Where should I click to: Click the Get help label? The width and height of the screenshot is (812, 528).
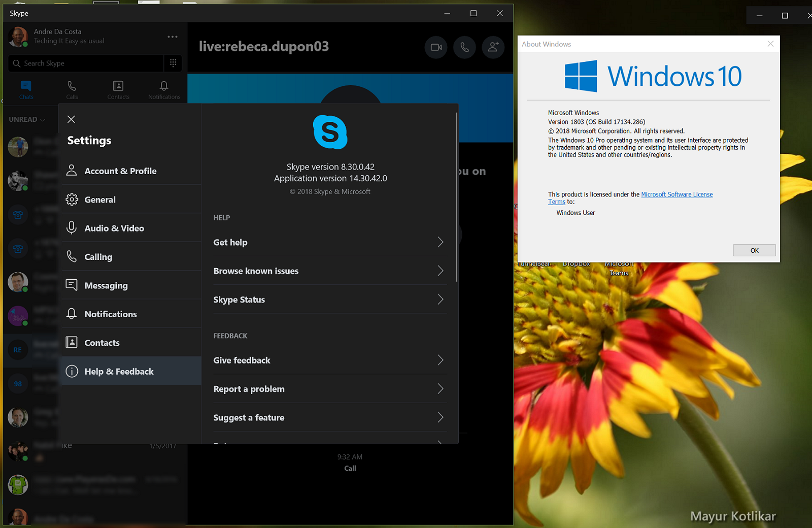click(230, 242)
